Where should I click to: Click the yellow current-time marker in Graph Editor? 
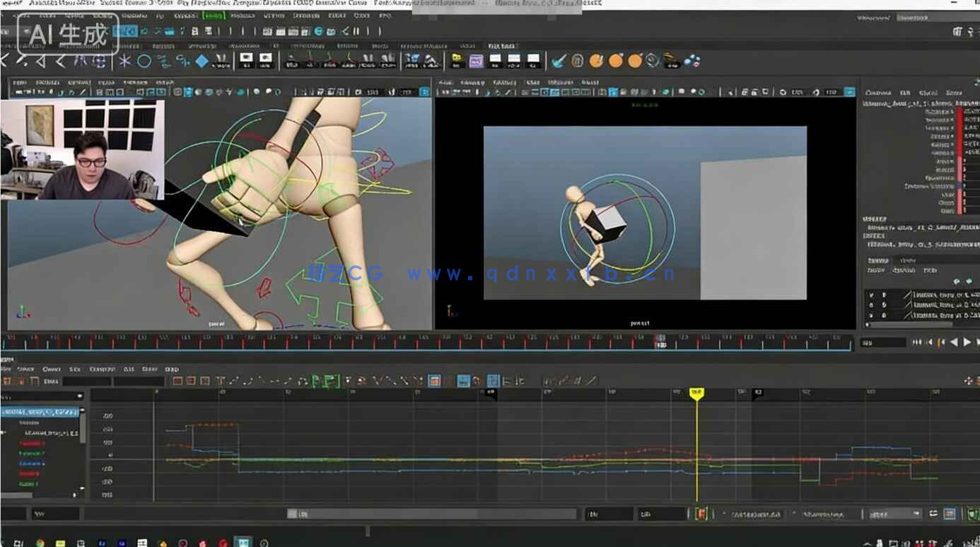point(698,395)
